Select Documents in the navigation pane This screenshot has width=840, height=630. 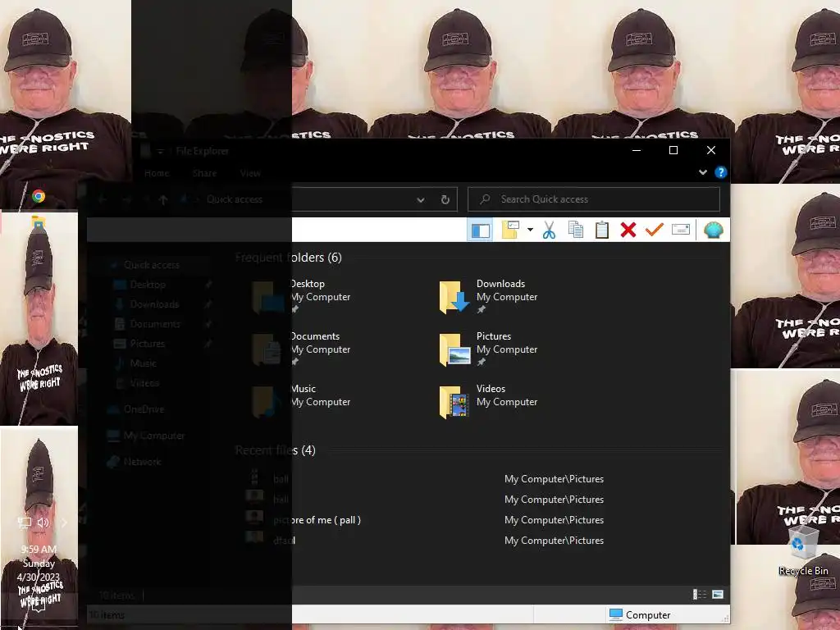click(x=155, y=324)
